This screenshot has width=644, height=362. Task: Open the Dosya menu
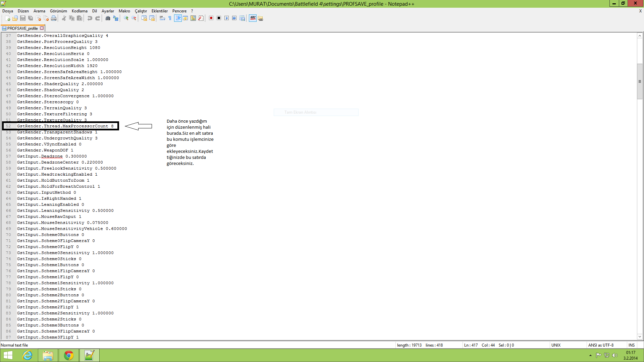[8, 11]
